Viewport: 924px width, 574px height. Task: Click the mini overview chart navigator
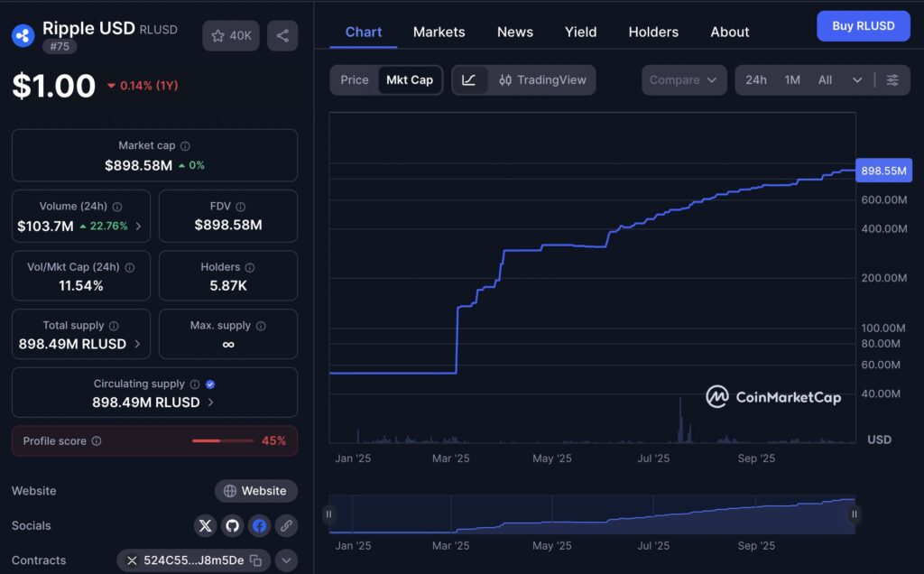(x=592, y=514)
